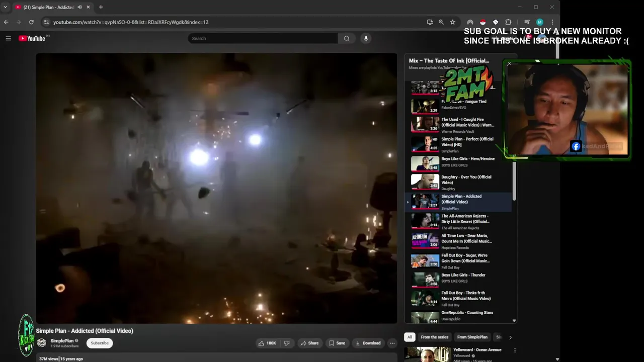Screen dimensions: 644x362
Task: Select the All filter chip
Action: click(410, 337)
